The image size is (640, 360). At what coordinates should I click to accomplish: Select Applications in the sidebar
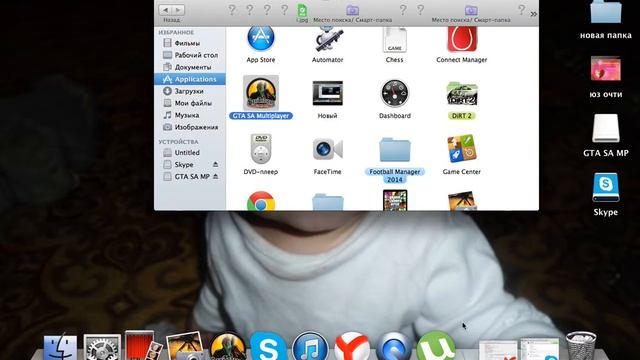coord(189,79)
